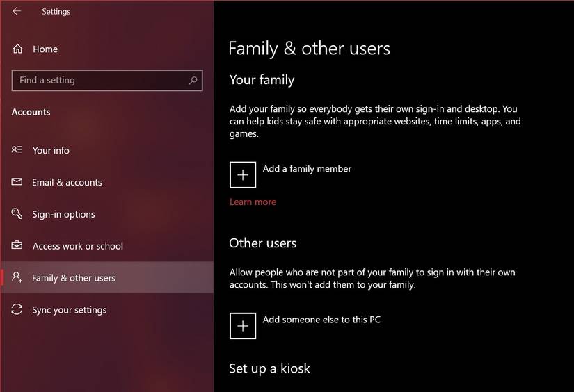Open Access work or school
574x392 pixels.
[x=77, y=246]
